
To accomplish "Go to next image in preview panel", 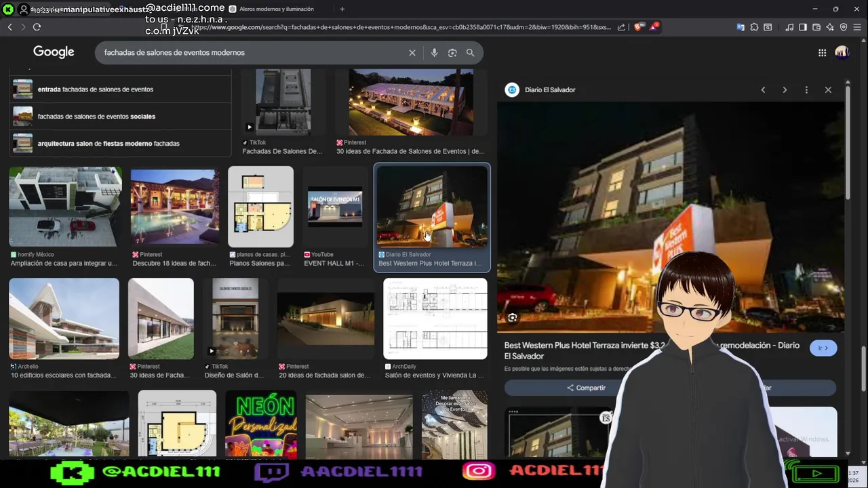I will (x=785, y=89).
